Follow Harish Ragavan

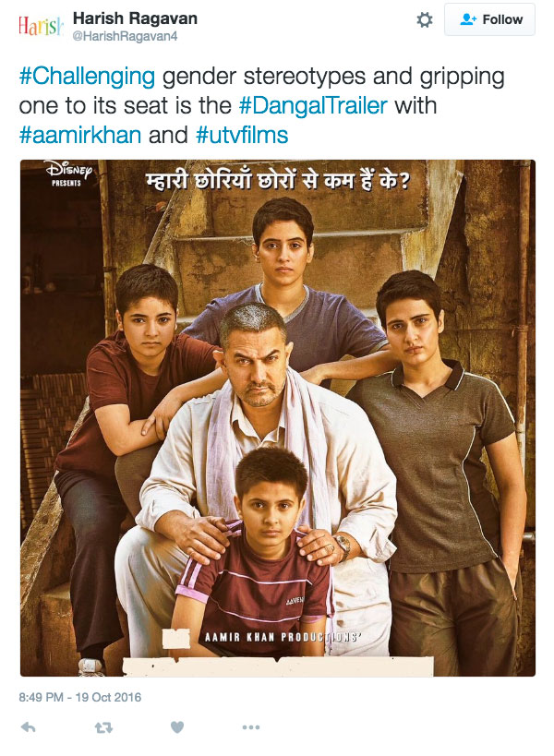point(489,19)
